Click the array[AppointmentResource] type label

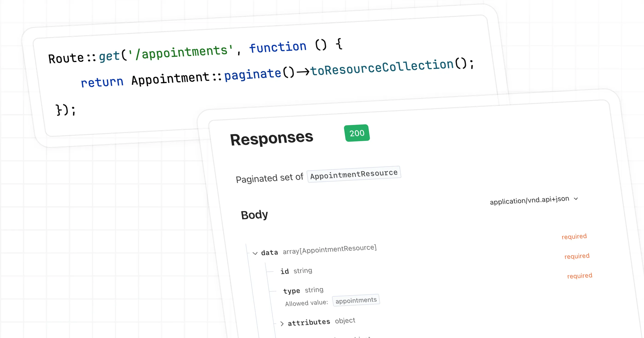click(x=330, y=249)
